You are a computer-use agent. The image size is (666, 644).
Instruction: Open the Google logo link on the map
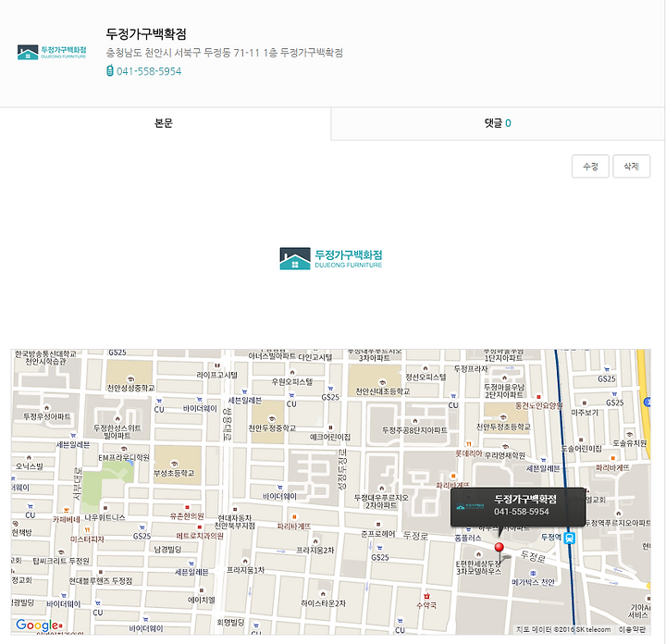click(39, 625)
